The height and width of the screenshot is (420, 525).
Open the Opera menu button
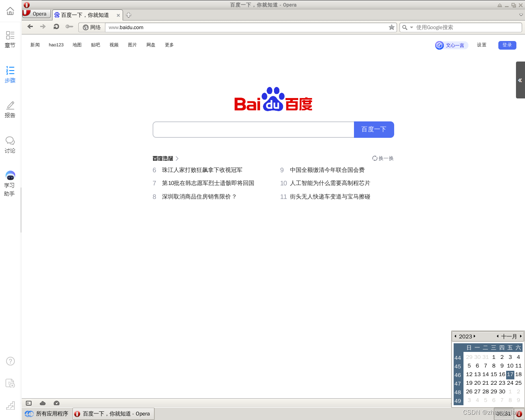[37, 14]
